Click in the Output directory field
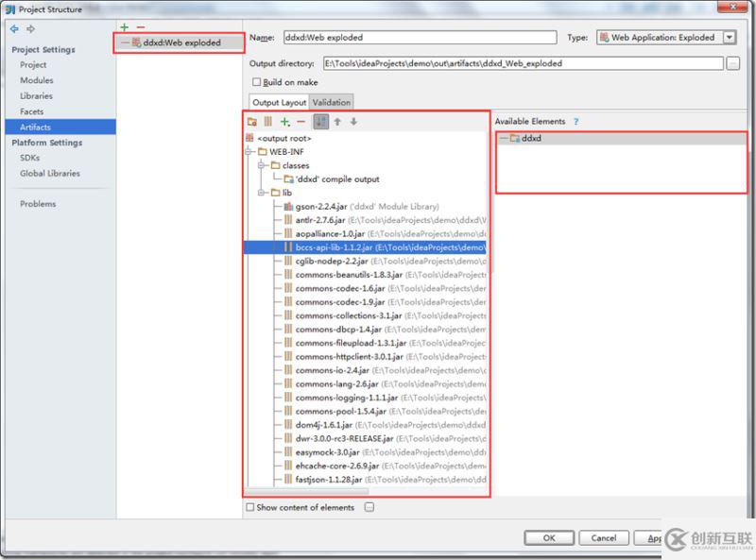The width and height of the screenshot is (756, 560). (524, 63)
